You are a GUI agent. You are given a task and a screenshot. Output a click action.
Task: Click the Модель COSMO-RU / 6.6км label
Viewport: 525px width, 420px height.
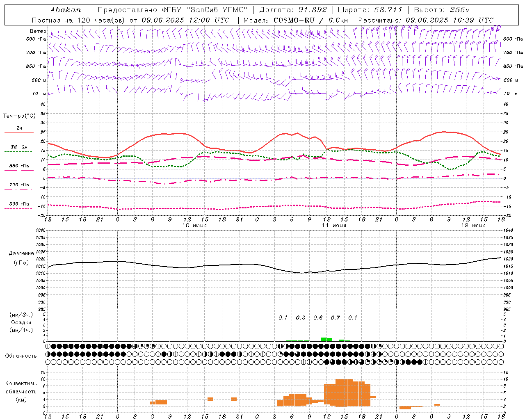tap(295, 20)
